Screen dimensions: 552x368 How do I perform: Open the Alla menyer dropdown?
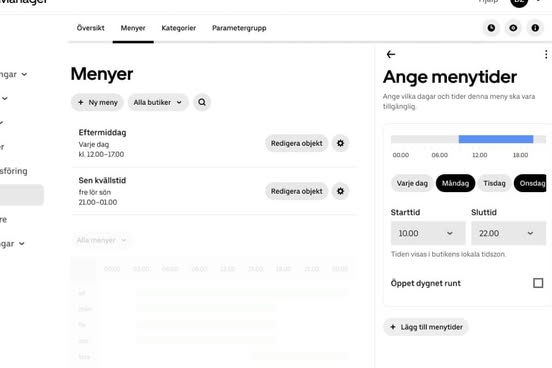tap(101, 240)
